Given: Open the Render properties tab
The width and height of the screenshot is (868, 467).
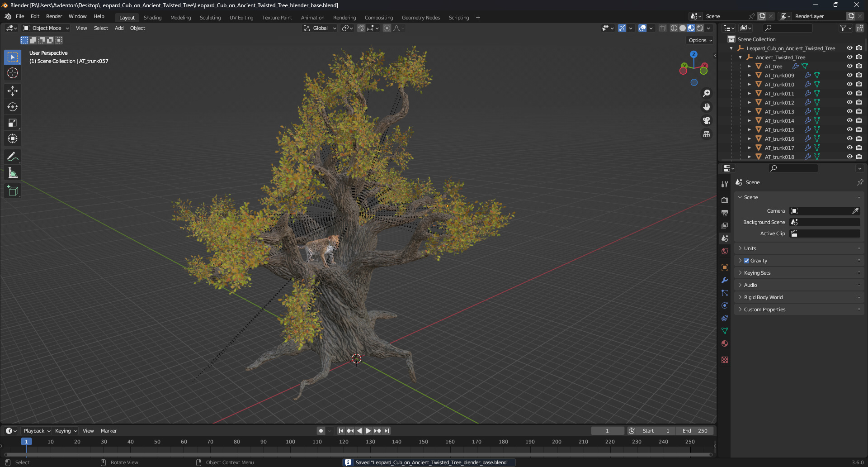Looking at the screenshot, I should 725,200.
